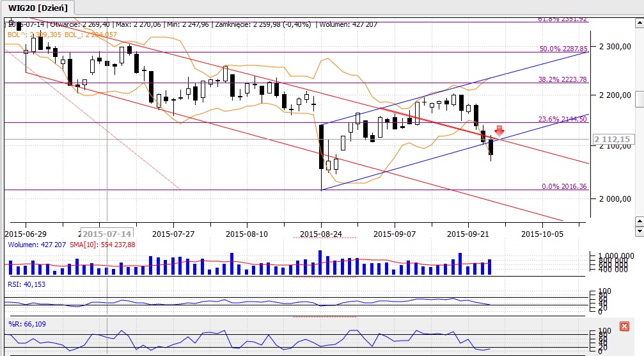Click the bottom down arrow of the vertical scrollbar
Screen dimensions: 644x356
pos(639,231)
